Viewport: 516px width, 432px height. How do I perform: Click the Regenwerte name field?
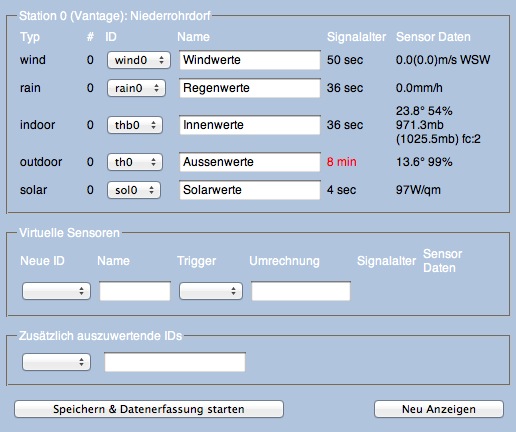(x=250, y=88)
